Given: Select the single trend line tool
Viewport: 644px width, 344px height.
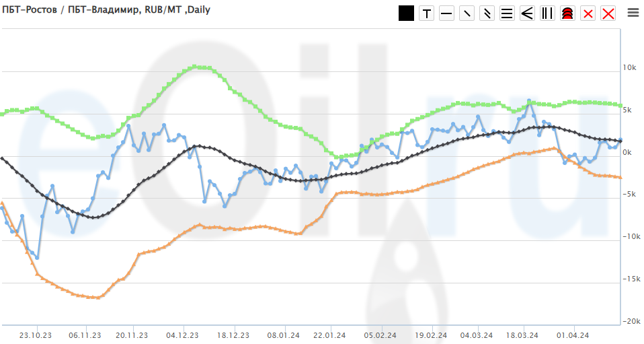Looking at the screenshot, I should 467,13.
